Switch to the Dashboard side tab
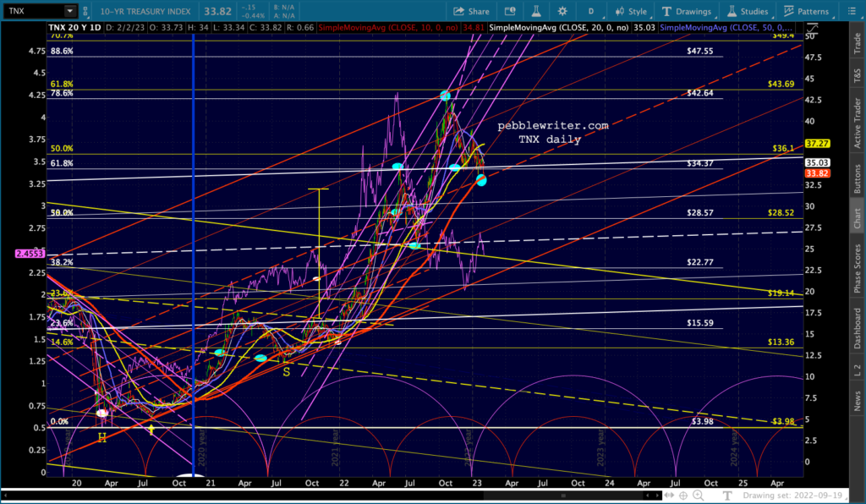866x504 pixels. pos(858,328)
